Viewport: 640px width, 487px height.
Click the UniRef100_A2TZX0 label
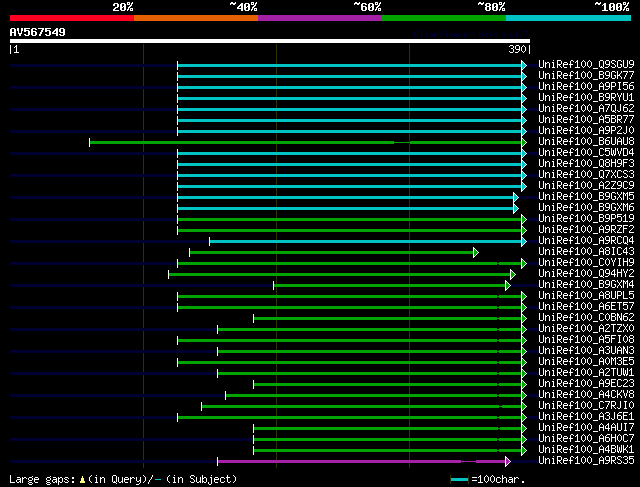(586, 329)
